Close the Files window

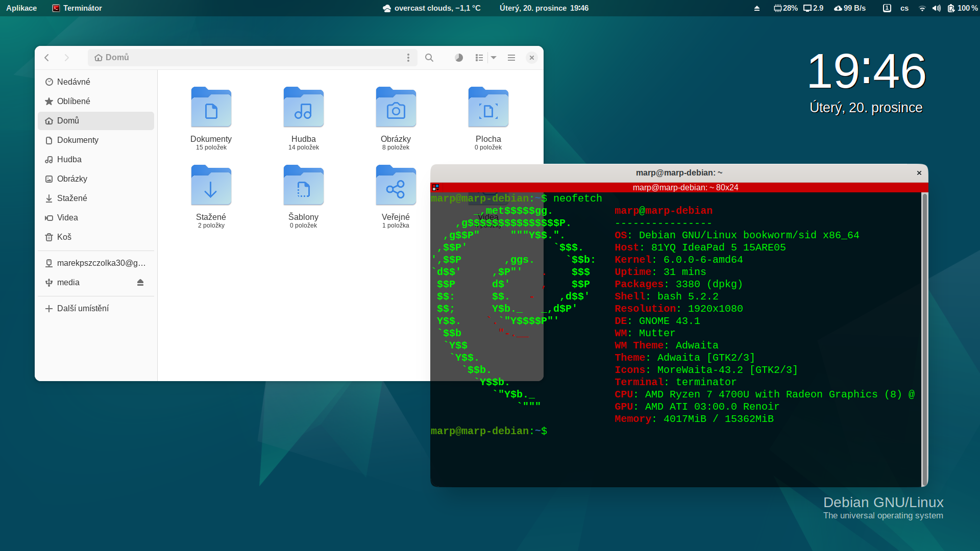pos(532,58)
